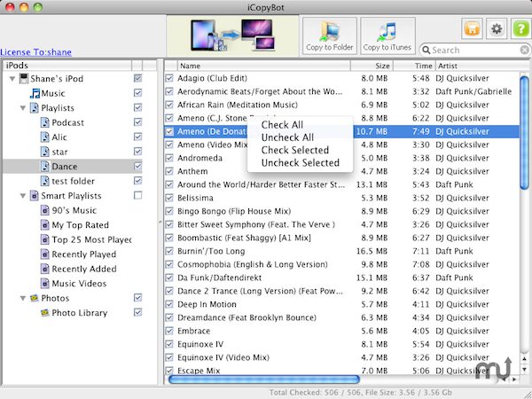The width and height of the screenshot is (532, 399).
Task: Click the magnifier icon in the search box
Action: point(426,51)
